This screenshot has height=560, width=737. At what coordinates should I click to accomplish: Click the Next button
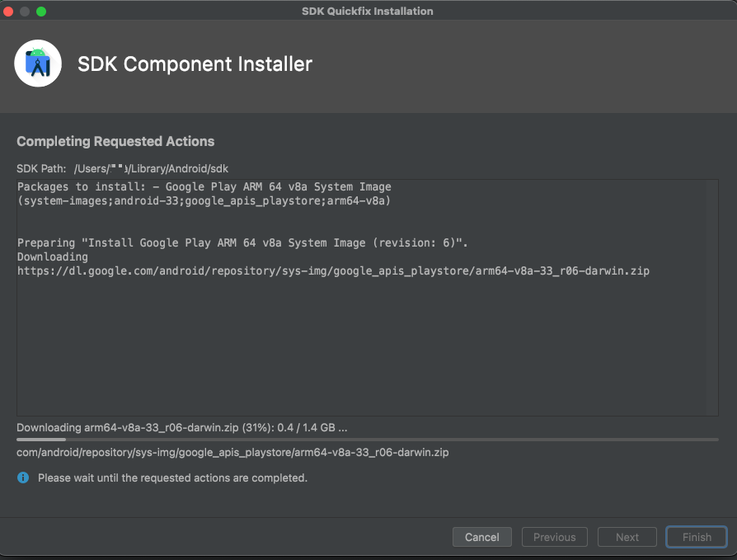627,537
